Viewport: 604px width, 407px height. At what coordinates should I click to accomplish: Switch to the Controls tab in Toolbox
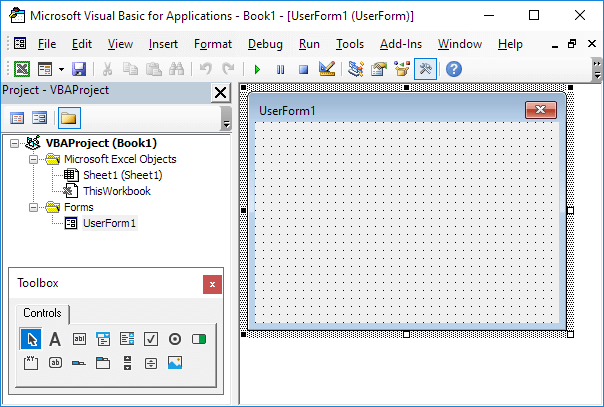42,313
